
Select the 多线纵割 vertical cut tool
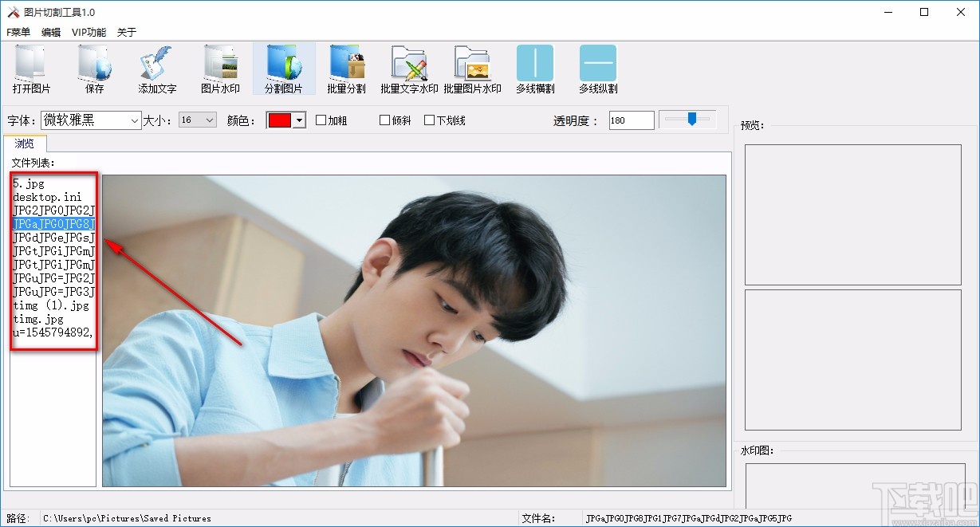(596, 69)
